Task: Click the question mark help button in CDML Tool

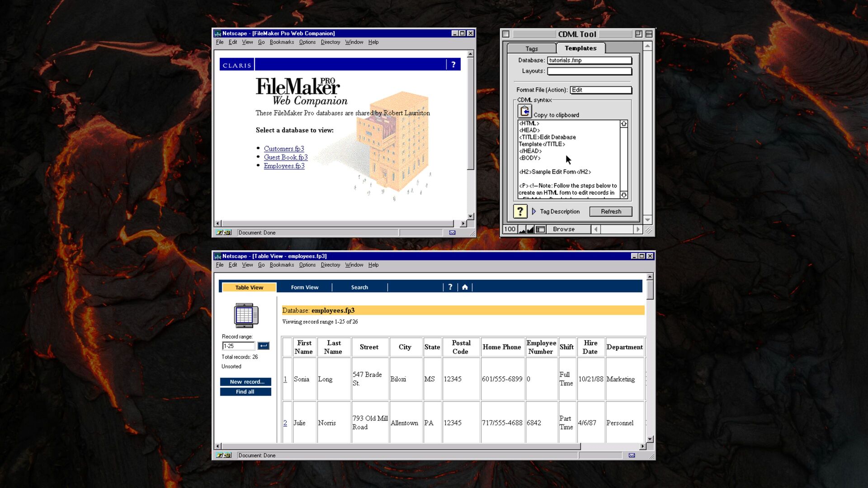Action: point(520,211)
